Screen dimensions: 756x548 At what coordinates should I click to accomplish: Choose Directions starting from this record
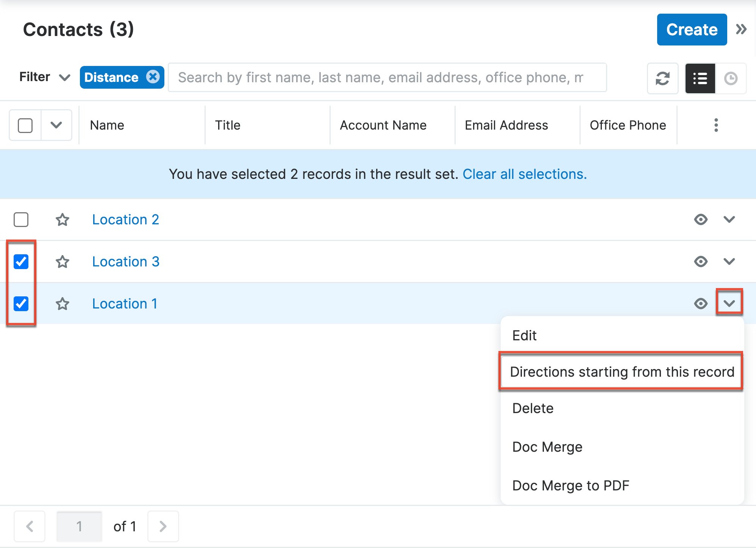622,372
